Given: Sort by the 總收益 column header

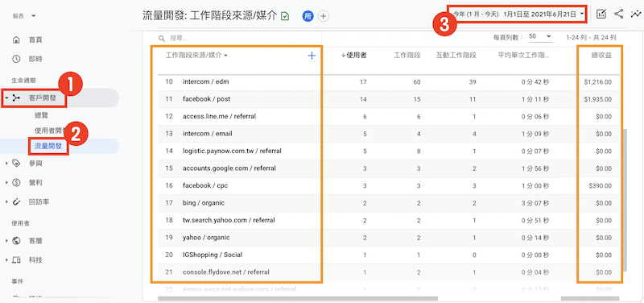Looking at the screenshot, I should point(601,56).
